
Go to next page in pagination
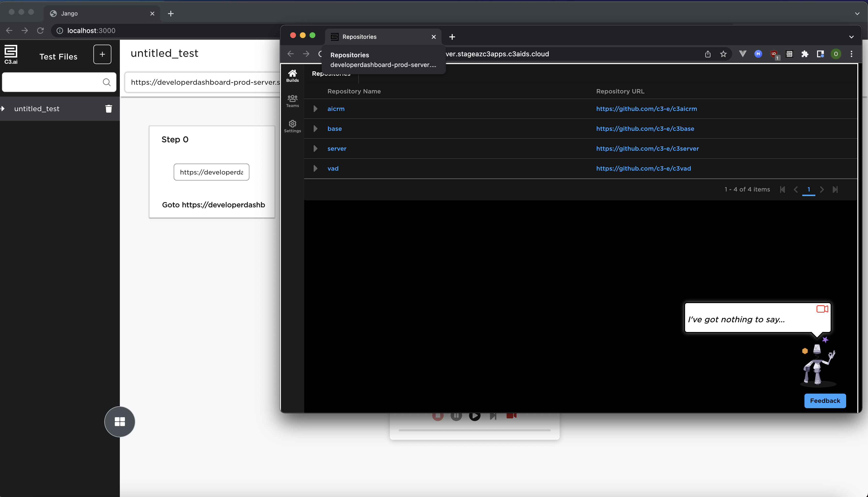pos(822,190)
